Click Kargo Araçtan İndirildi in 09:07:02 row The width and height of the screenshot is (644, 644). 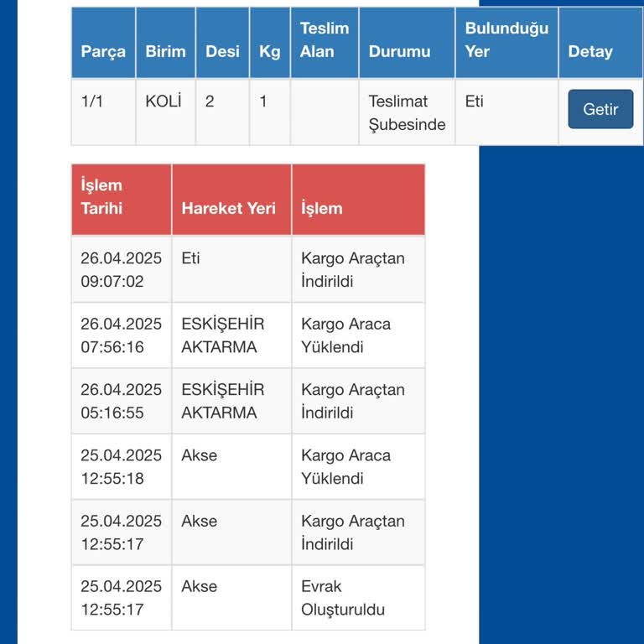(x=353, y=270)
